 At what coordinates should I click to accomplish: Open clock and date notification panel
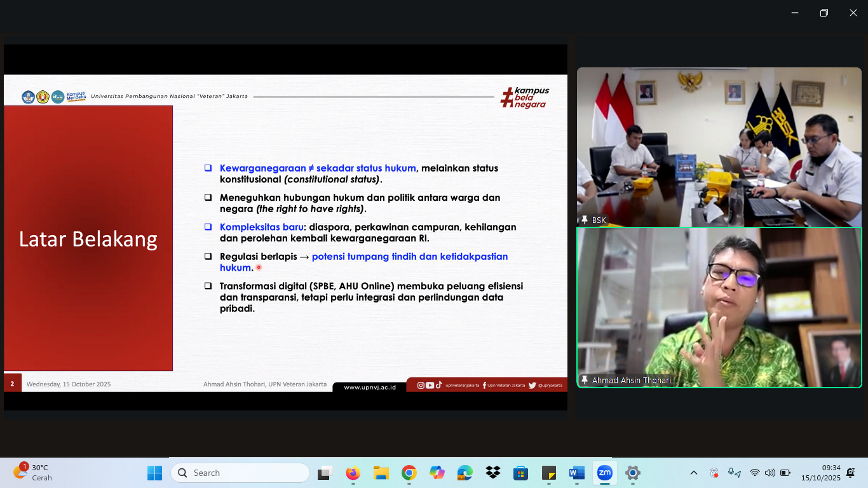(820, 473)
